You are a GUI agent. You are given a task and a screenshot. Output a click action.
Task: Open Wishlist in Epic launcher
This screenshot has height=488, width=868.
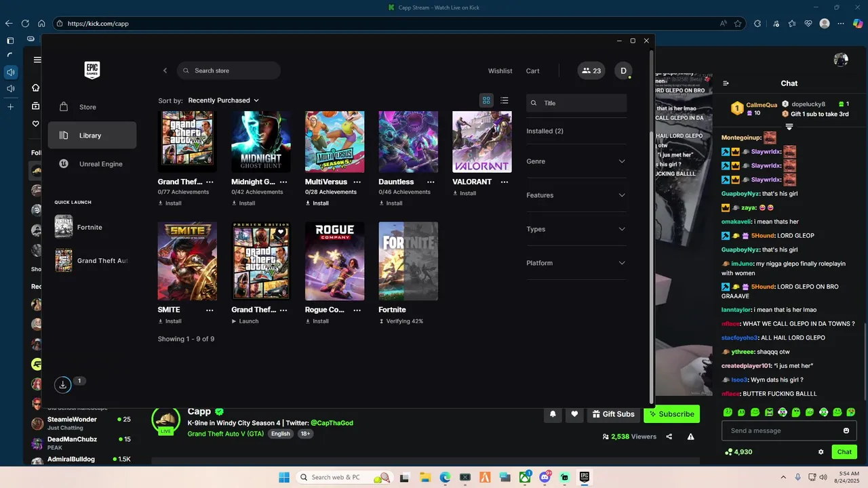500,71
